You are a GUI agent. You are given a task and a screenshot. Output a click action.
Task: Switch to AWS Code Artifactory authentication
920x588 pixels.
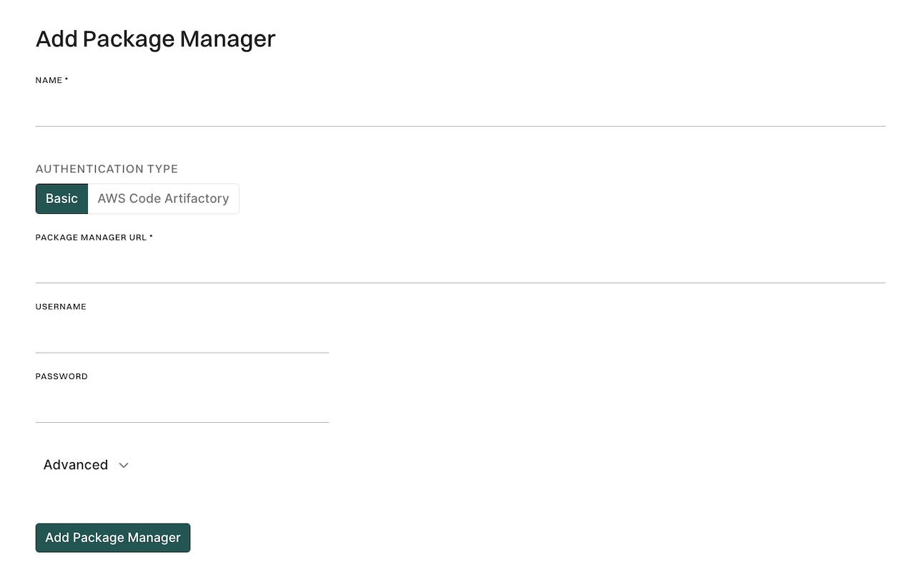[x=163, y=198]
